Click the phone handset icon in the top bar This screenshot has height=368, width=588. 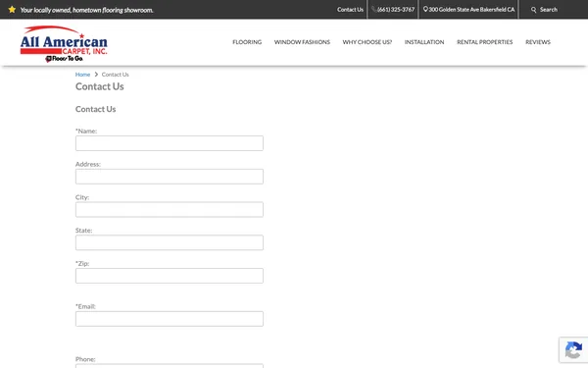click(374, 10)
